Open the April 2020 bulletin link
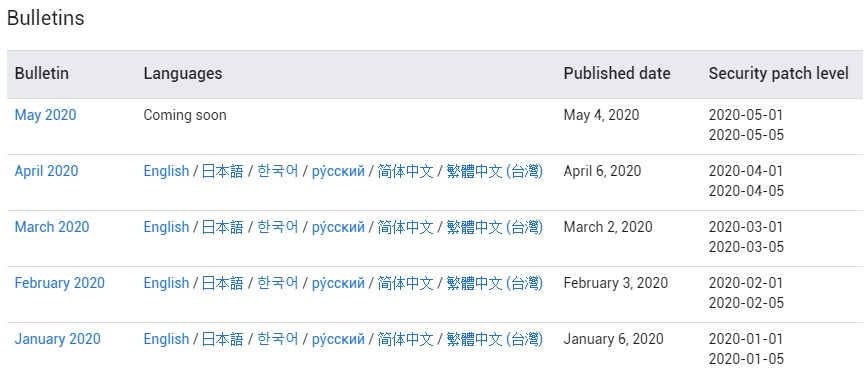This screenshot has height=373, width=865. point(46,171)
